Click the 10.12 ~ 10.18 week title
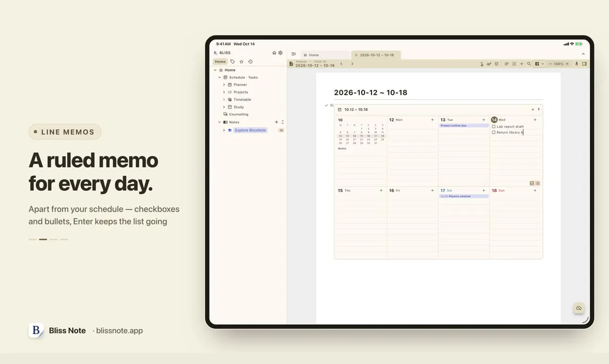The width and height of the screenshot is (609, 364). pyautogui.click(x=356, y=110)
